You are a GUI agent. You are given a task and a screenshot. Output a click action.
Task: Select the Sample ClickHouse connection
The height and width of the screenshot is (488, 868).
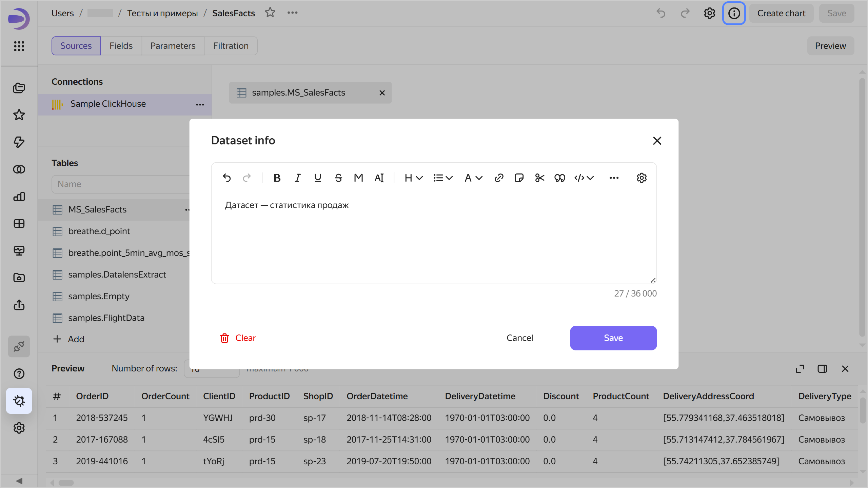(x=108, y=104)
